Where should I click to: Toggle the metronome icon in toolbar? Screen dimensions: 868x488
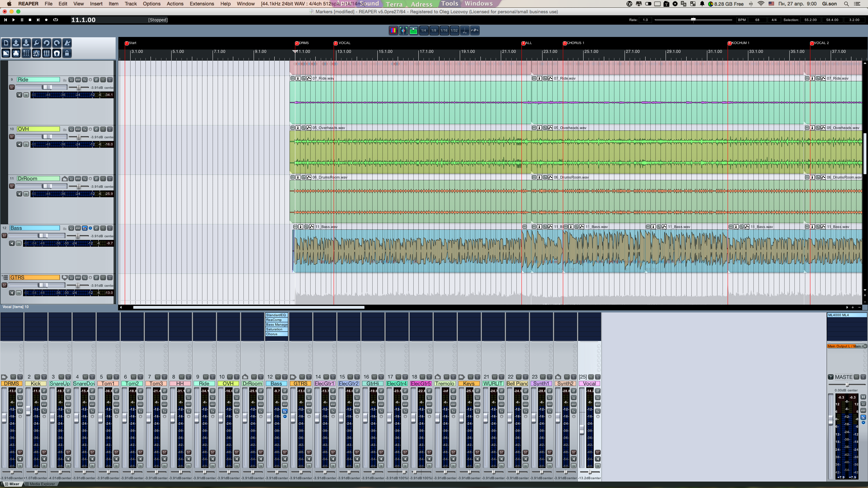pos(67,43)
